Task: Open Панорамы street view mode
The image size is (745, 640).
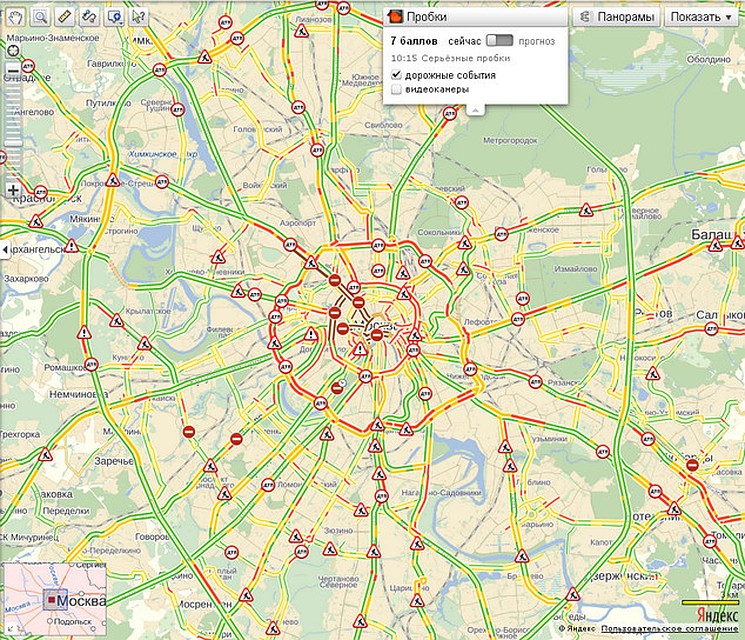Action: [617, 17]
